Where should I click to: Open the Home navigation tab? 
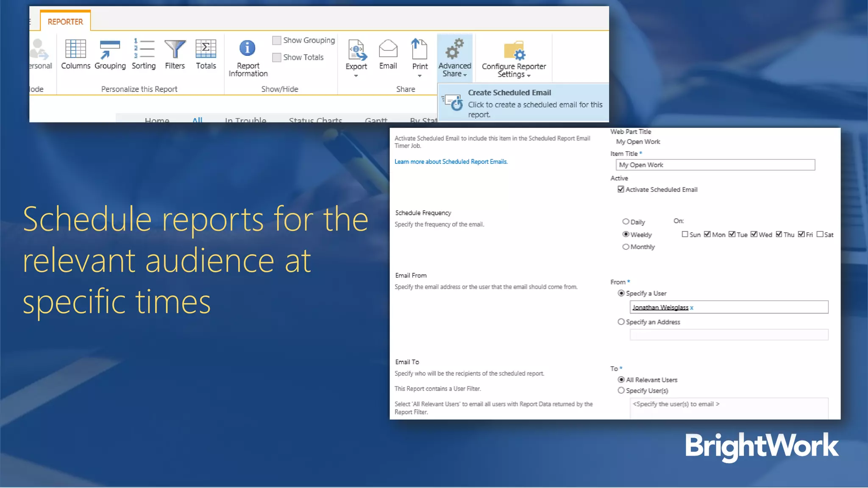coord(157,120)
